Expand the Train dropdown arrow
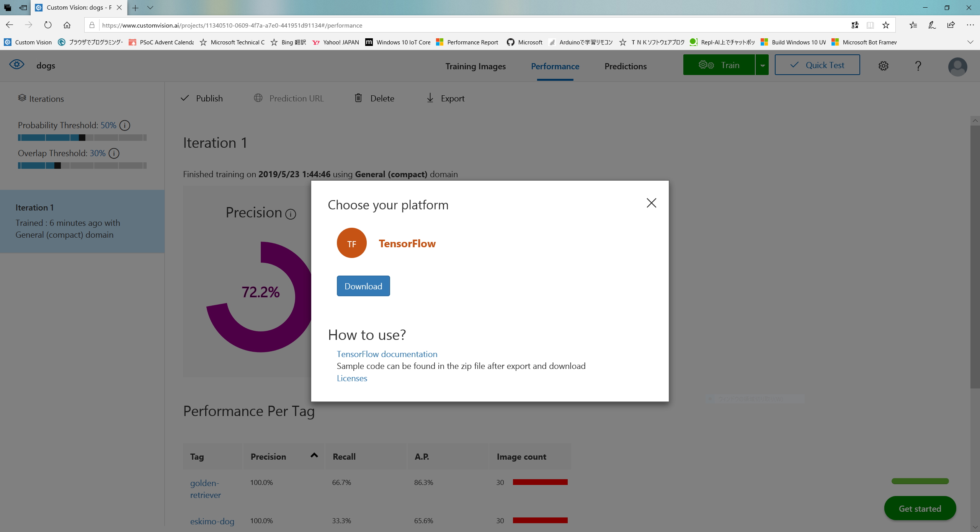Screen dimensions: 980x532 (x=762, y=65)
